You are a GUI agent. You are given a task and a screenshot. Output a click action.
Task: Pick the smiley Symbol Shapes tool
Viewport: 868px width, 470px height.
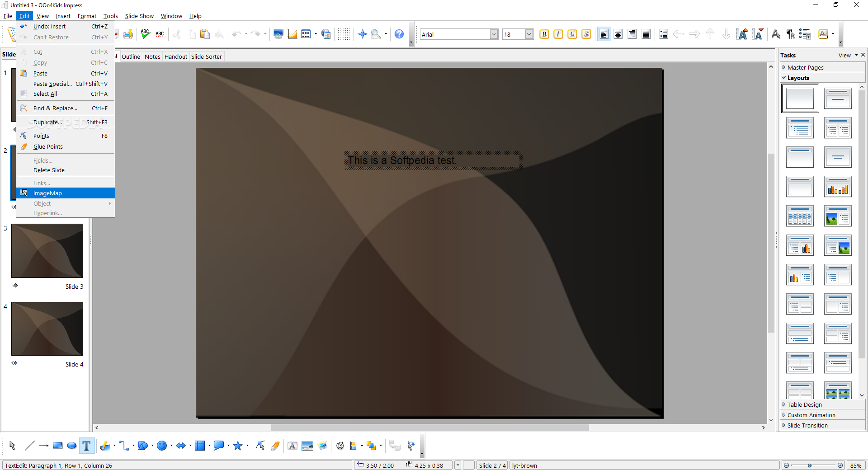162,446
